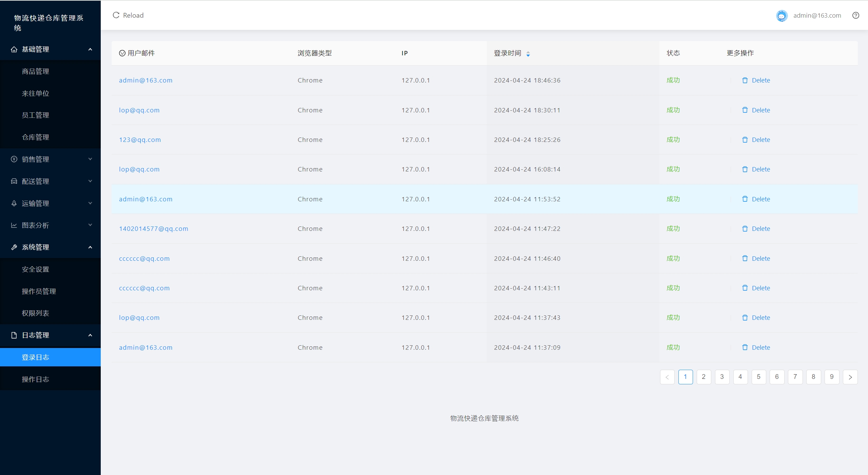Select the 权限列表 menu item
This screenshot has height=475, width=868.
tap(35, 313)
